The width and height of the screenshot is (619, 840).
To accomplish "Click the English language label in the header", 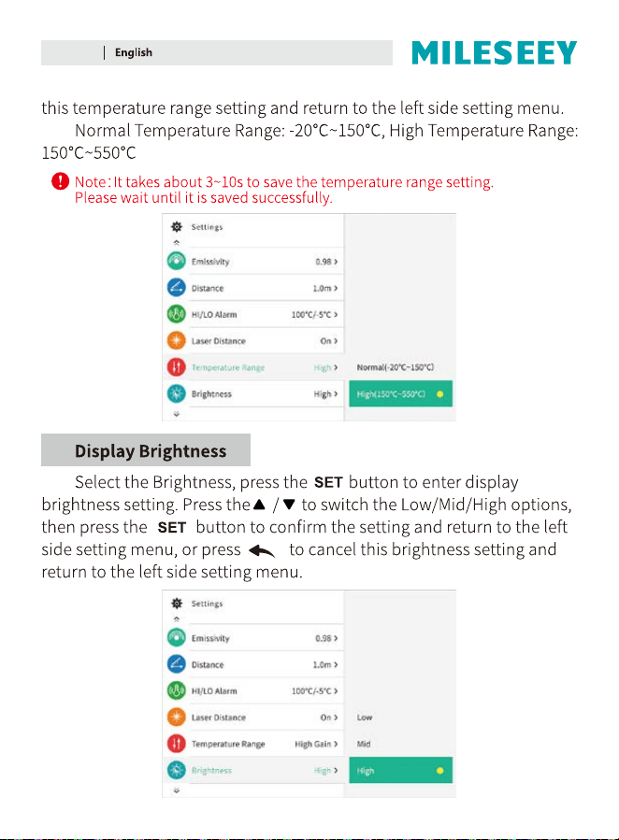I will 134,52.
